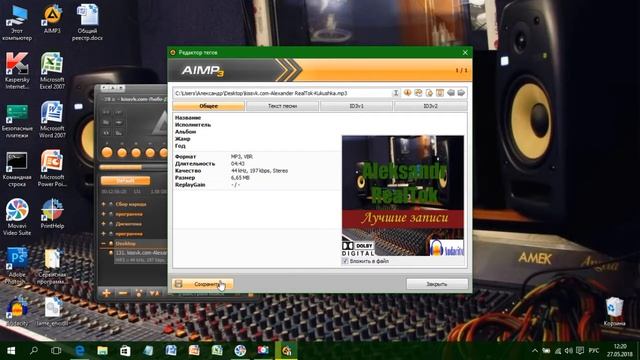Open Общий реестр.docx desktop file

click(87, 22)
